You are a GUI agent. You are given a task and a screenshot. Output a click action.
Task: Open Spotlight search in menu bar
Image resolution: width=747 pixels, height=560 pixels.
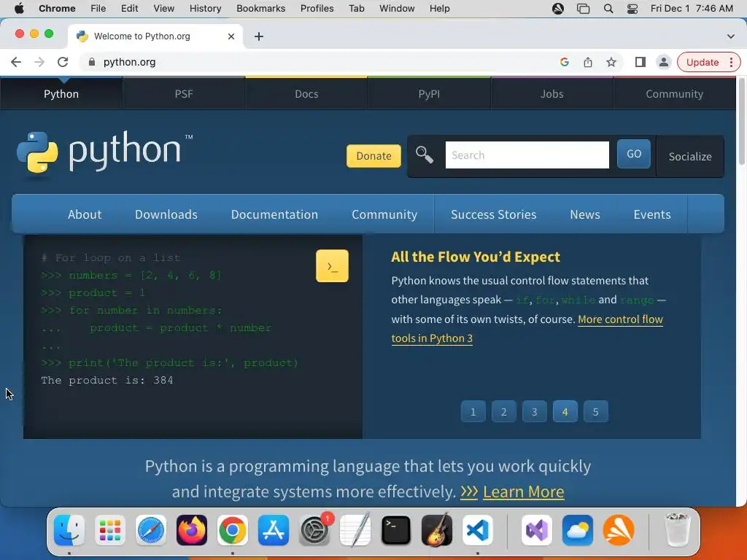pos(608,9)
